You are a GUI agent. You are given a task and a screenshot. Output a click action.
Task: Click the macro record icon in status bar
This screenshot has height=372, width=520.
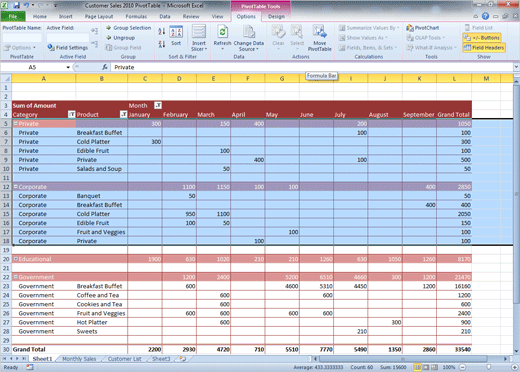coord(30,367)
